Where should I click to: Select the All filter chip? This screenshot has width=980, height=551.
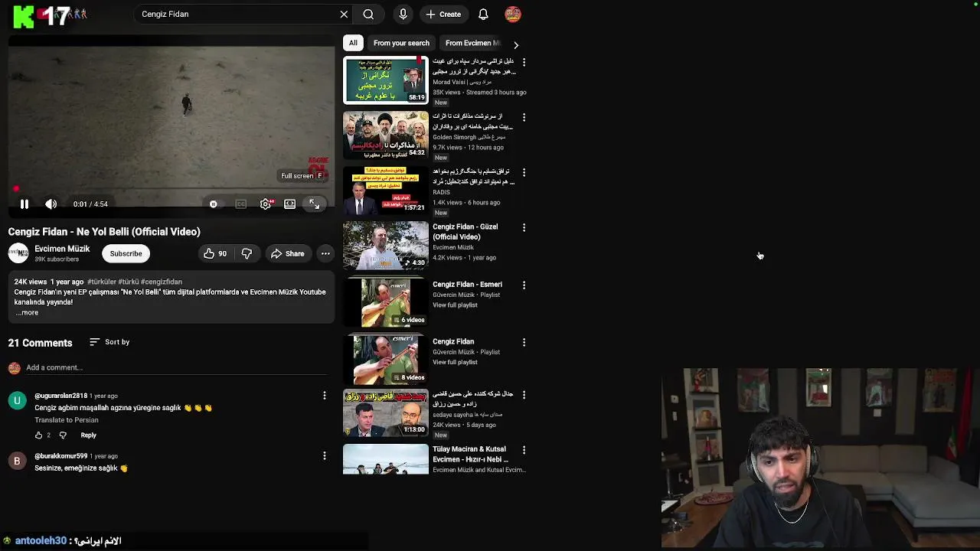coord(353,43)
